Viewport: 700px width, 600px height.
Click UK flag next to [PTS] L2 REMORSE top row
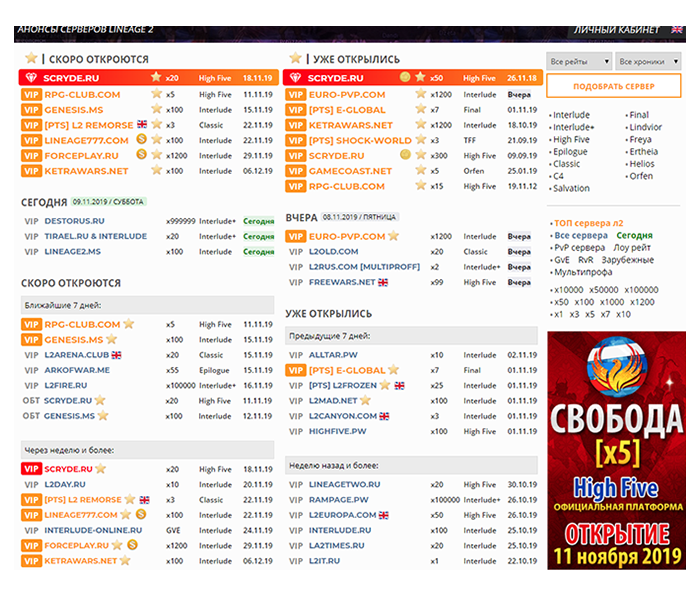(142, 124)
